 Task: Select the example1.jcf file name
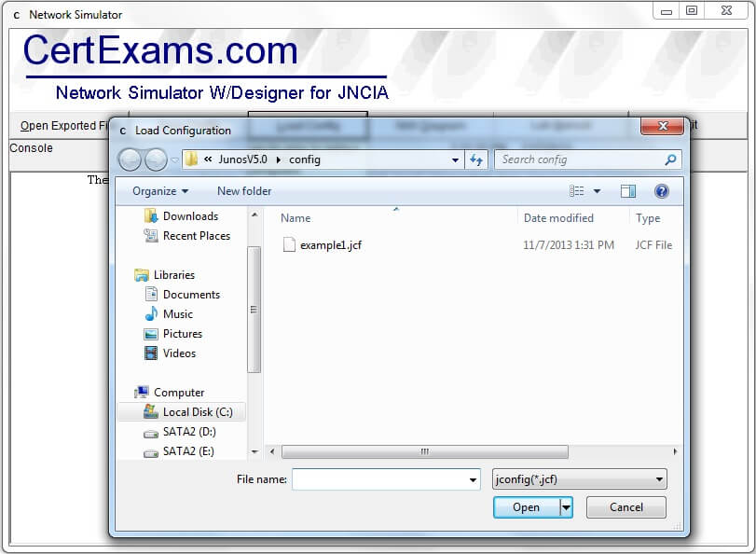(331, 245)
